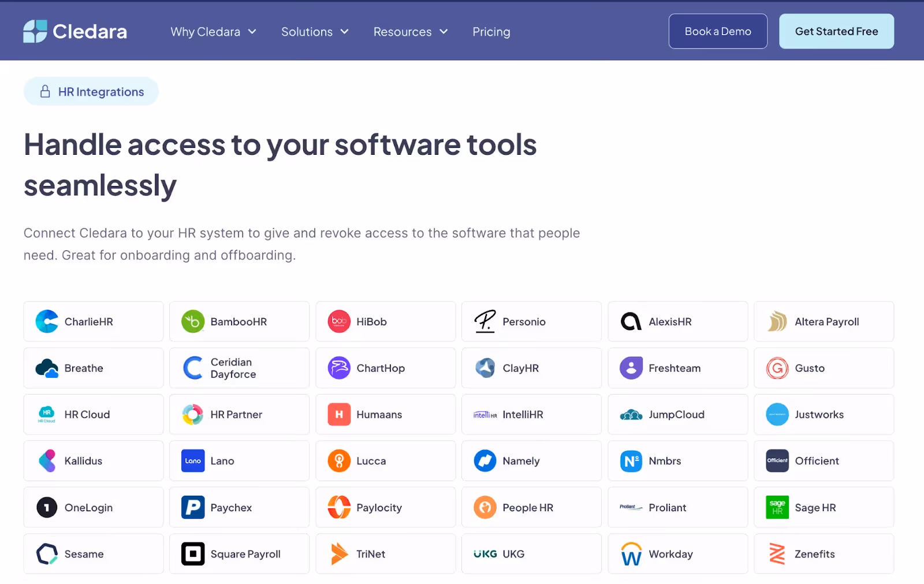Viewport: 924px width, 584px height.
Task: Click the Cledara logo icon
Action: click(x=35, y=31)
